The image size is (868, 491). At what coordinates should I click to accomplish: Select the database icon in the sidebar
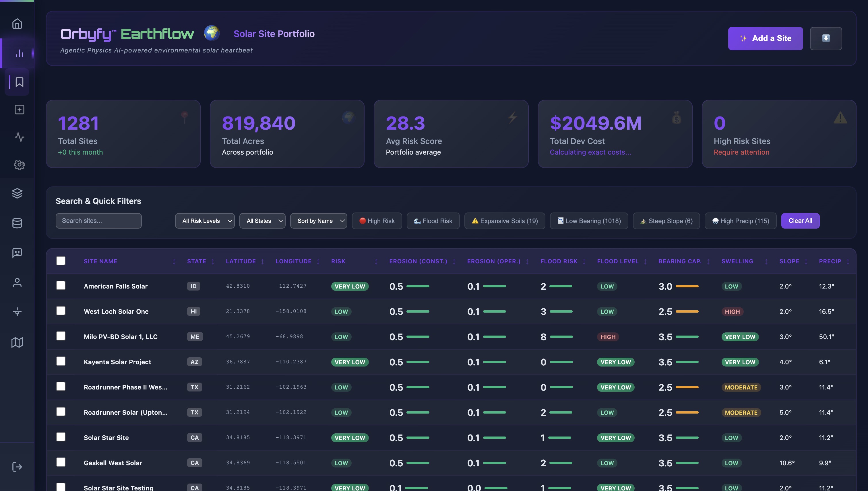tap(17, 223)
